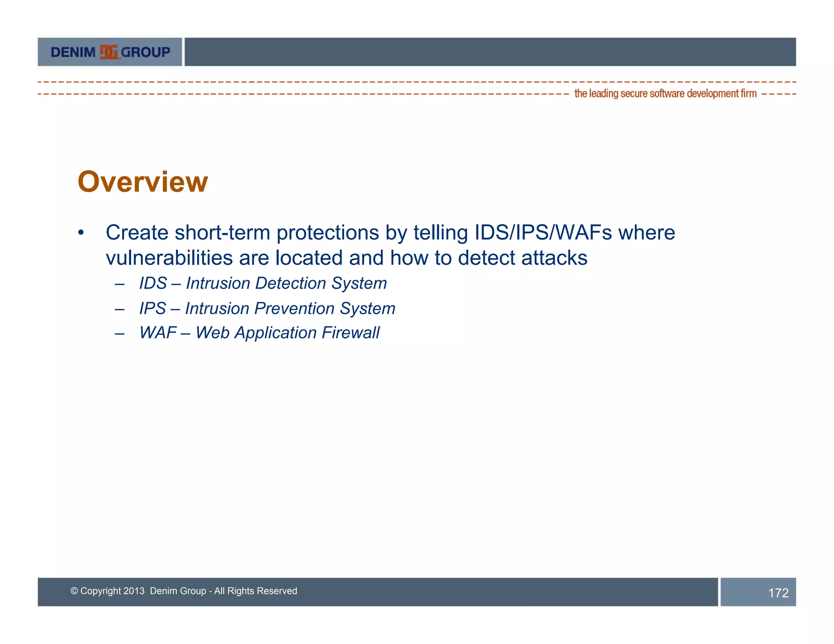
Task: Click the leading secure software development firm tagline
Action: (x=665, y=94)
